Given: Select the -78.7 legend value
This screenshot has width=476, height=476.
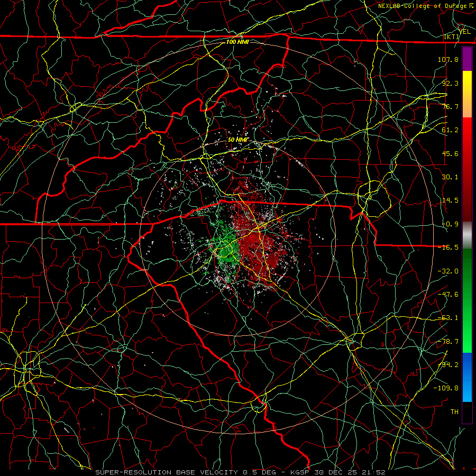Looking at the screenshot, I should coord(448,342).
